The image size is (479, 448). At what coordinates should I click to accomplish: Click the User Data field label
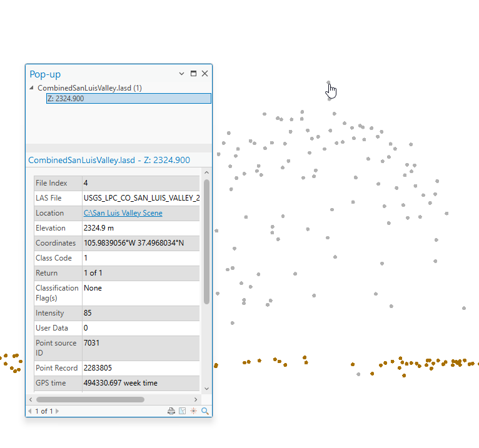tap(52, 328)
